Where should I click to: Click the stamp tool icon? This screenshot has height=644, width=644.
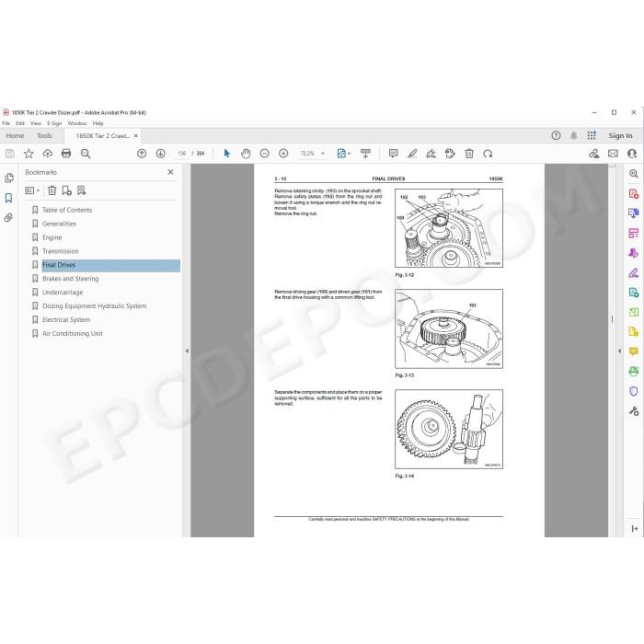coord(450,154)
